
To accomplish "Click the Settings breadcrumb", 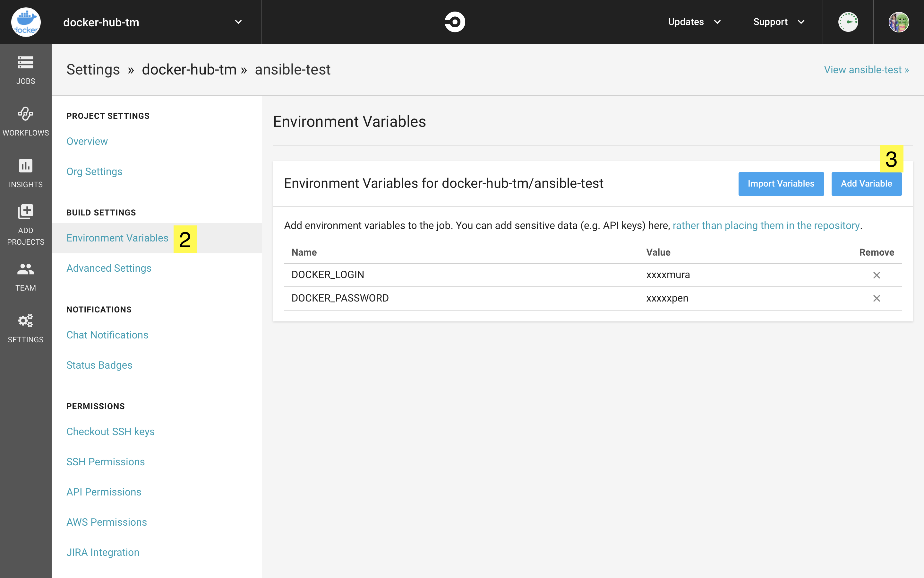I will pos(93,70).
